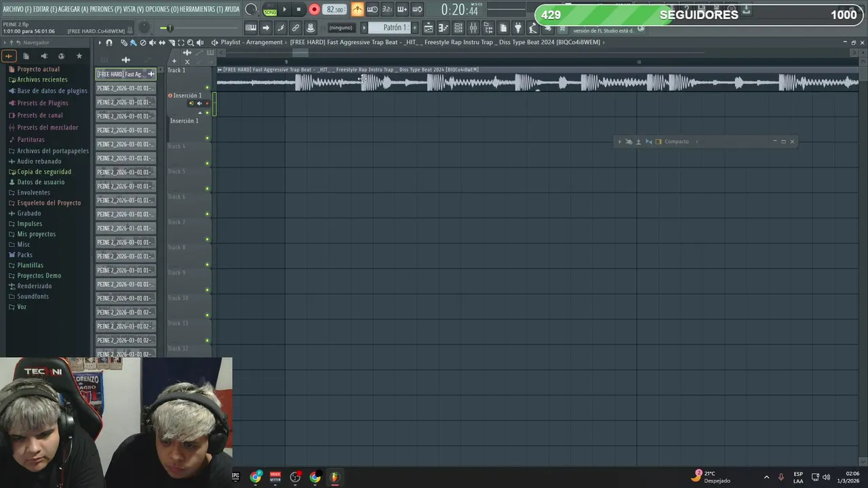Open the Mixer view icon

[473, 28]
